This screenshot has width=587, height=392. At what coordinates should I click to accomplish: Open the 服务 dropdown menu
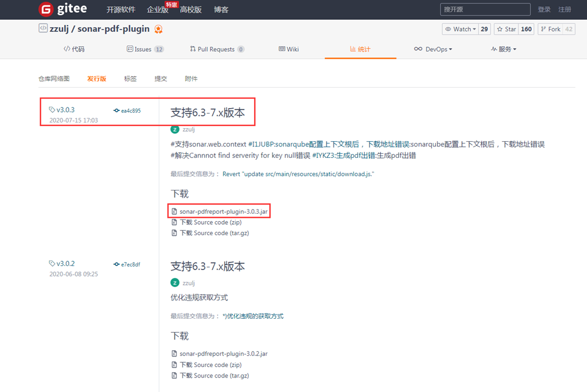(x=503, y=49)
